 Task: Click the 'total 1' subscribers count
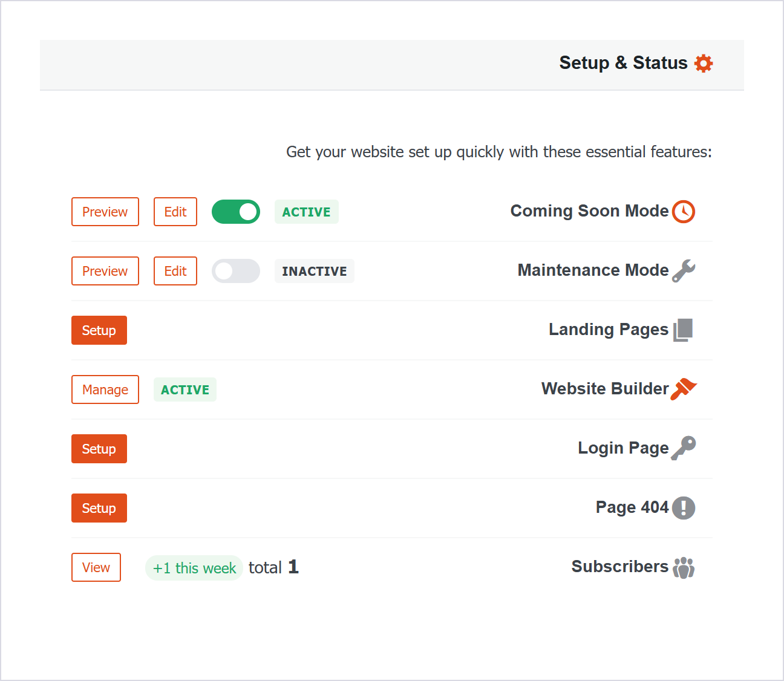pyautogui.click(x=273, y=567)
